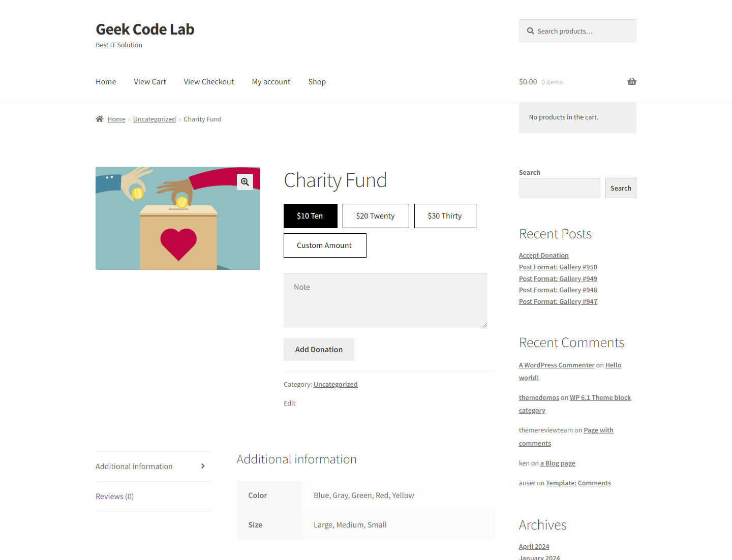Screen dimensions: 732x560
Task: Click the Add Donation button
Action: 319,350
